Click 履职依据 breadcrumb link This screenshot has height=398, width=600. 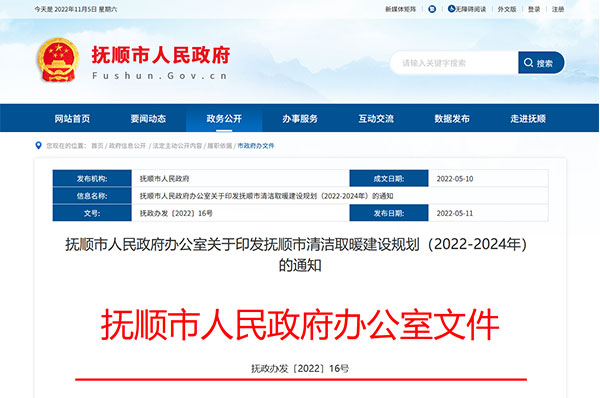(220, 146)
